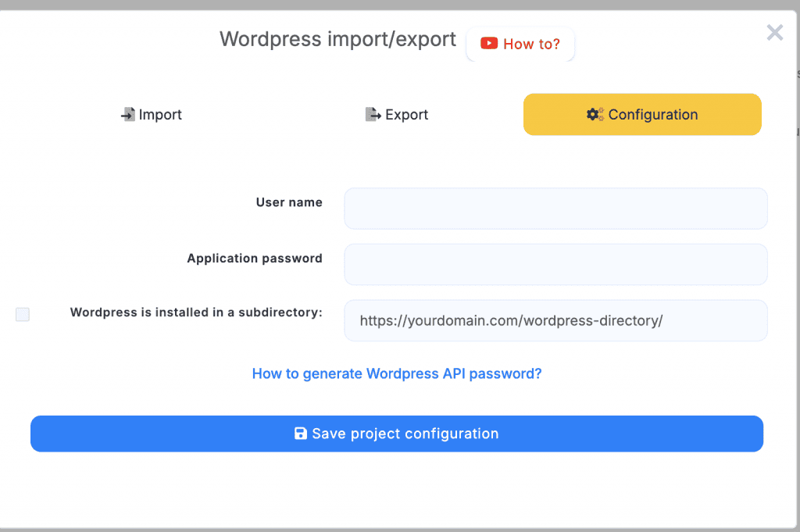Click the Application password label

click(x=255, y=258)
